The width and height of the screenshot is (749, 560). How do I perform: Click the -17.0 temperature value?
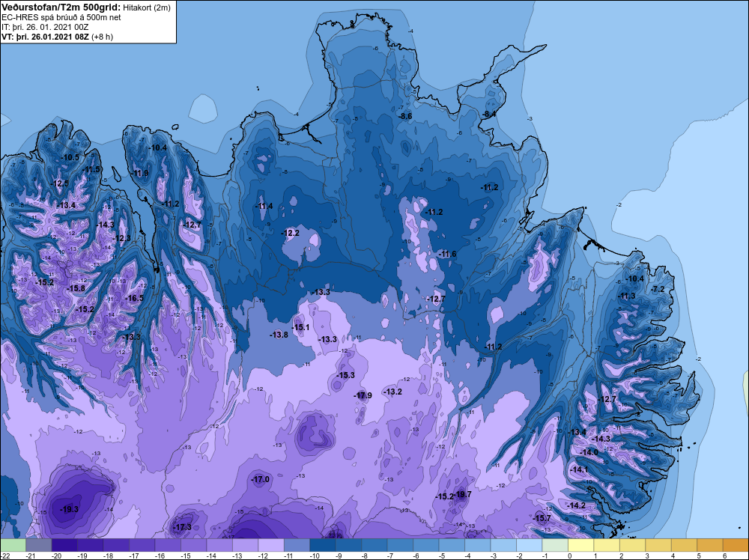click(x=260, y=479)
